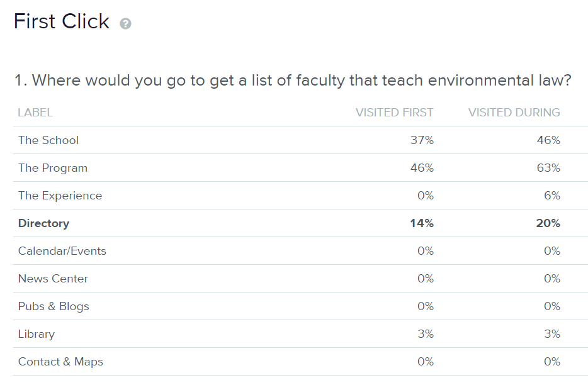Click the question 1 heading text
The height and width of the screenshot is (390, 588).
coord(293,81)
